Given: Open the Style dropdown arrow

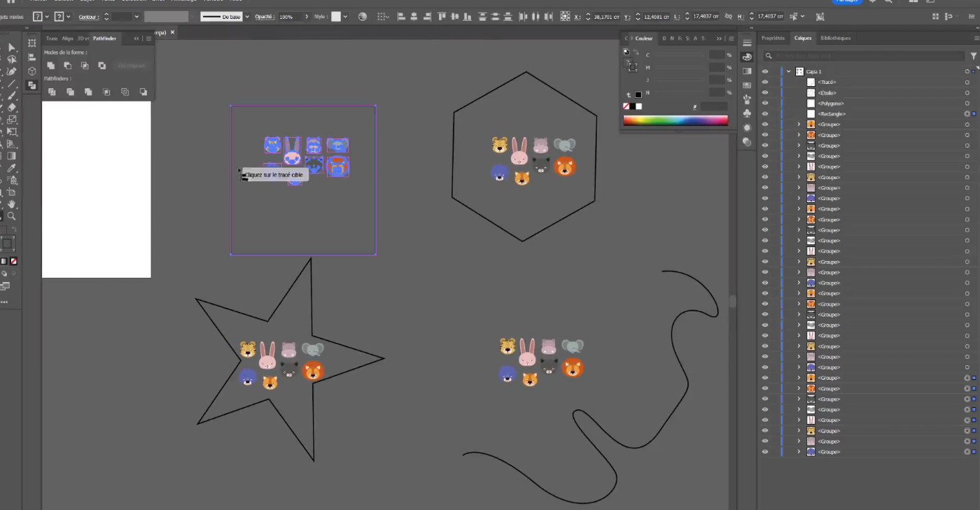Looking at the screenshot, I should pyautogui.click(x=346, y=16).
